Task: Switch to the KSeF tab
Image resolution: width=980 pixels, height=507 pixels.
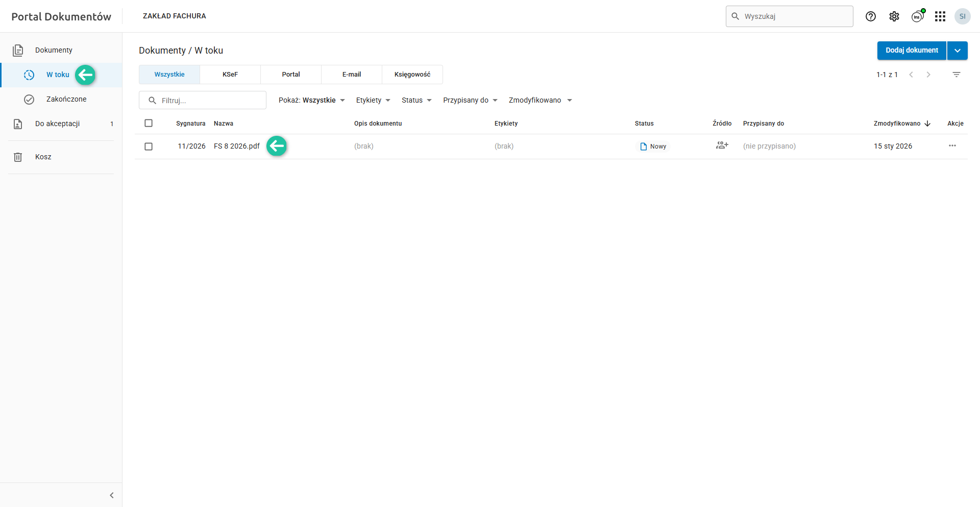Action: [230, 75]
